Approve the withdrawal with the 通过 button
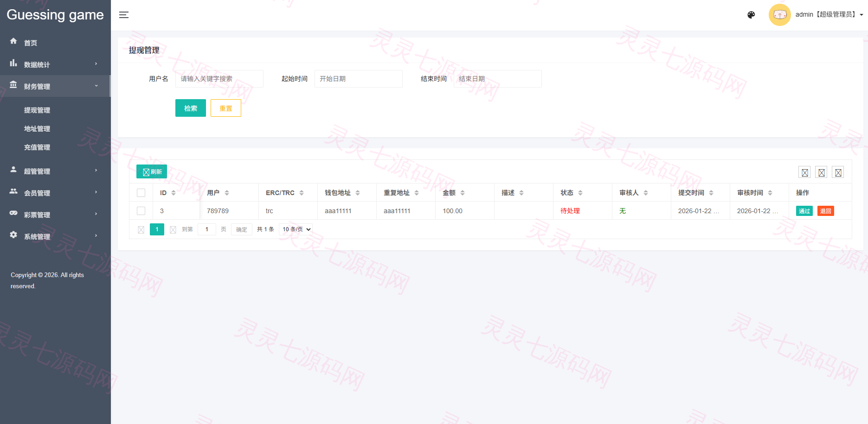Screen dimensions: 868x424 pos(804,211)
